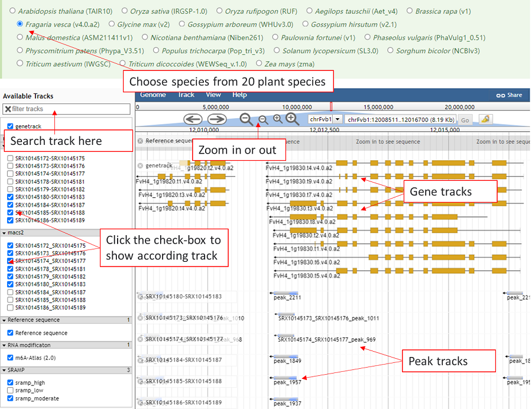532x409 pixels.
Task: Open the View menu
Action: click(x=213, y=95)
